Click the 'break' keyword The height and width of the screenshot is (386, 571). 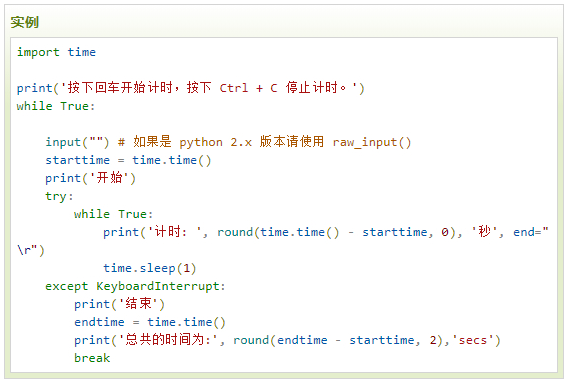[x=92, y=358]
